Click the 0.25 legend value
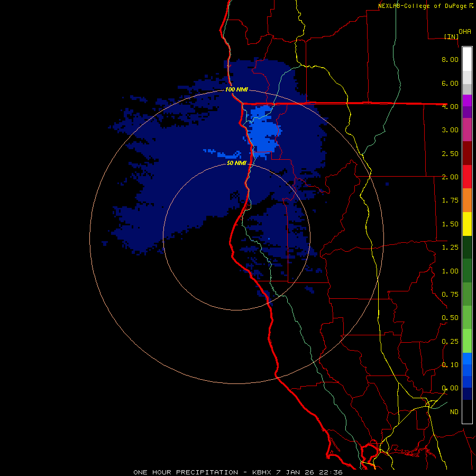 click(450, 342)
